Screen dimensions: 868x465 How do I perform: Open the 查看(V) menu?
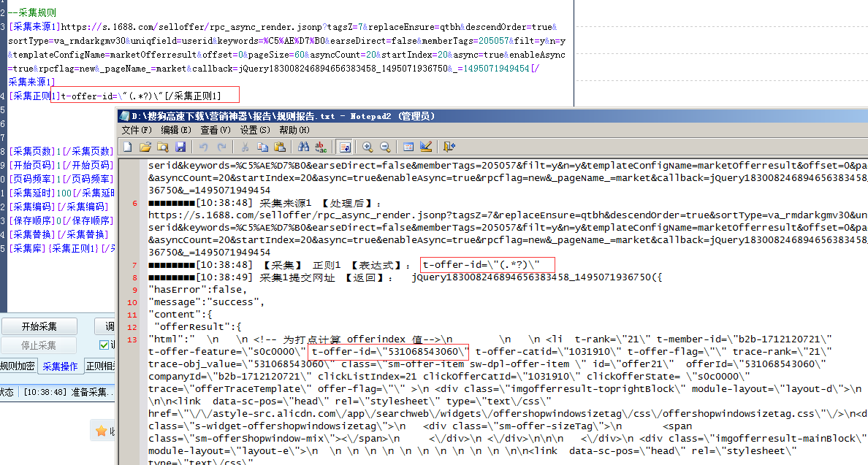click(215, 130)
